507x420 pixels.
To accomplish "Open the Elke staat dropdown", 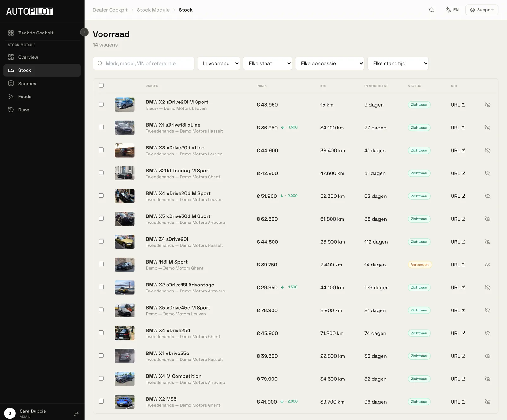I will pyautogui.click(x=267, y=63).
